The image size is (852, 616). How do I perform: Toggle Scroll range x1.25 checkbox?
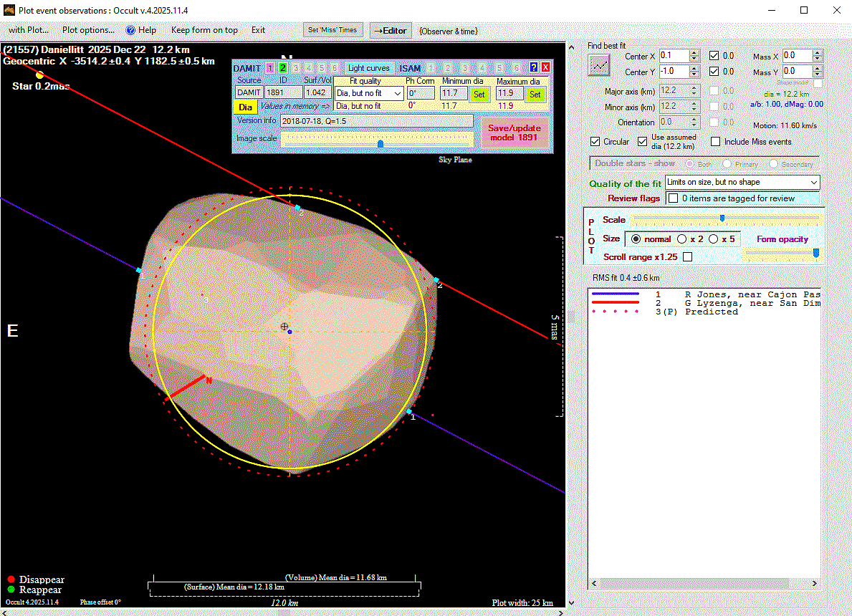tap(688, 256)
